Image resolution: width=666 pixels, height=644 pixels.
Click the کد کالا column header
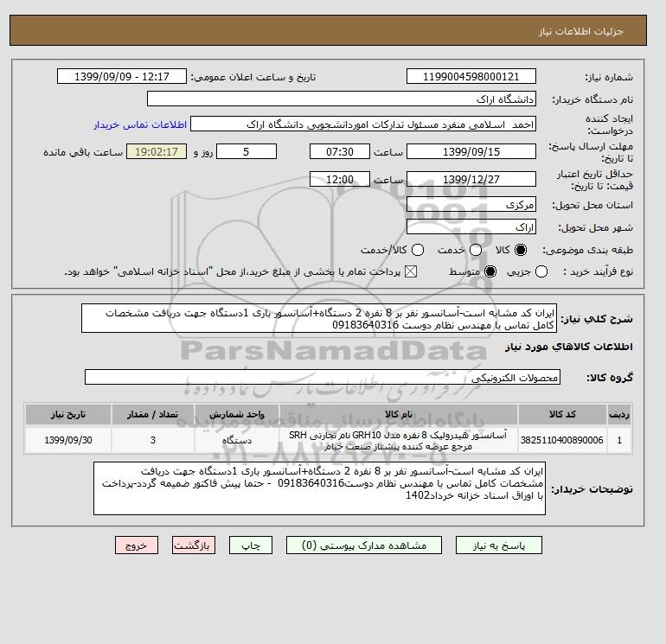[x=562, y=414]
